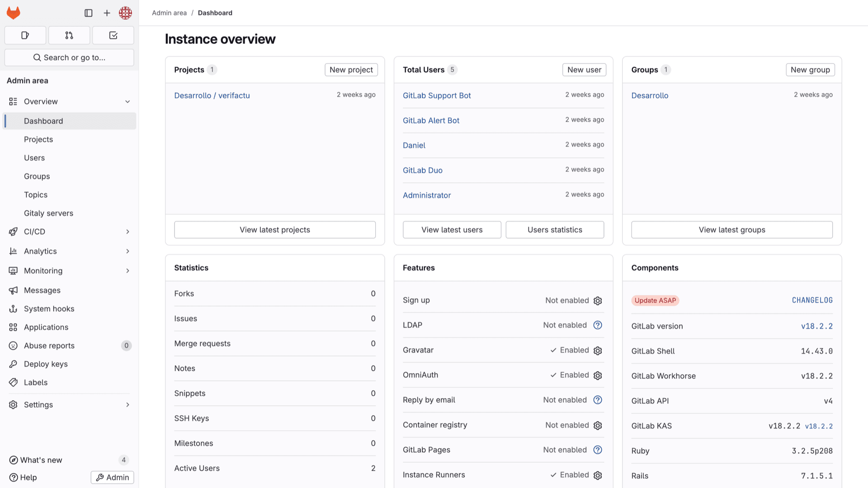The width and height of the screenshot is (868, 488).
Task: Open LDAP help question icon
Action: coord(598,325)
